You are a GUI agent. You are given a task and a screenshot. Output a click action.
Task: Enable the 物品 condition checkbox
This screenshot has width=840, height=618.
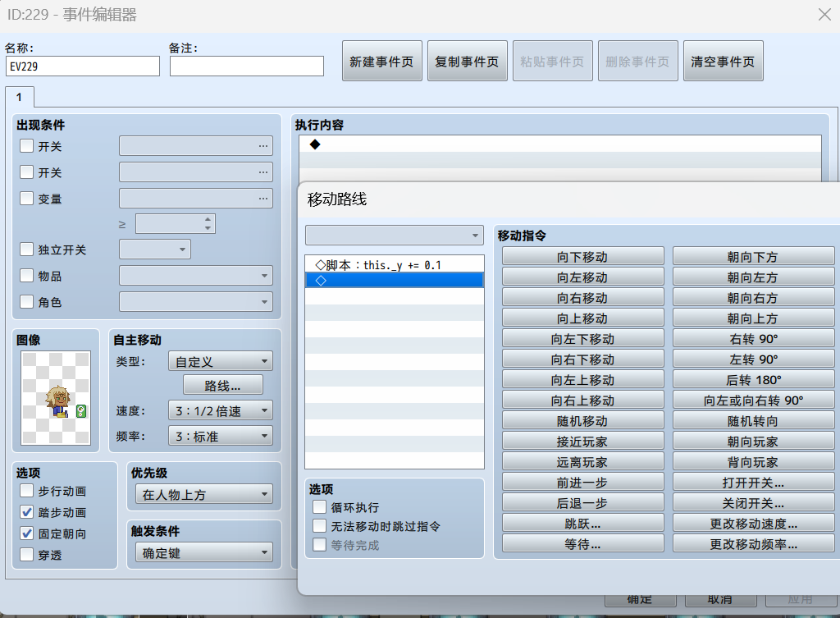tap(26, 276)
